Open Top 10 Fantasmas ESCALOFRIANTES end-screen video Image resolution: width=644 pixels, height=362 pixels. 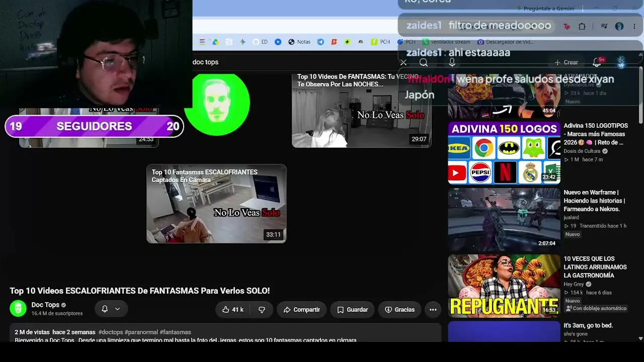click(x=216, y=204)
